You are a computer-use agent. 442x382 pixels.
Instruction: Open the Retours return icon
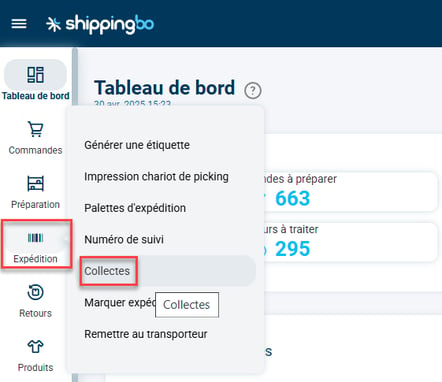coord(35,292)
